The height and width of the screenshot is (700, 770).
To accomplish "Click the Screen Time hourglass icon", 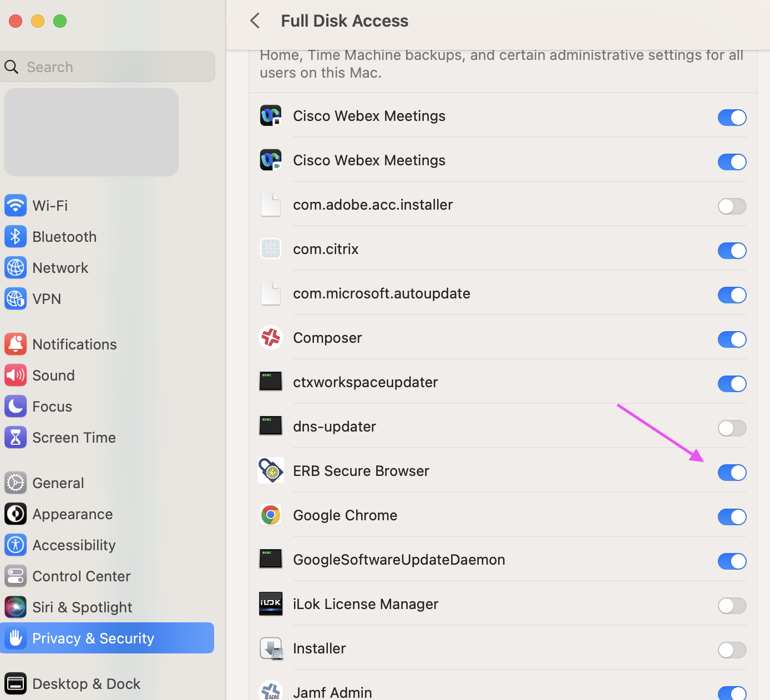I will coord(16,438).
